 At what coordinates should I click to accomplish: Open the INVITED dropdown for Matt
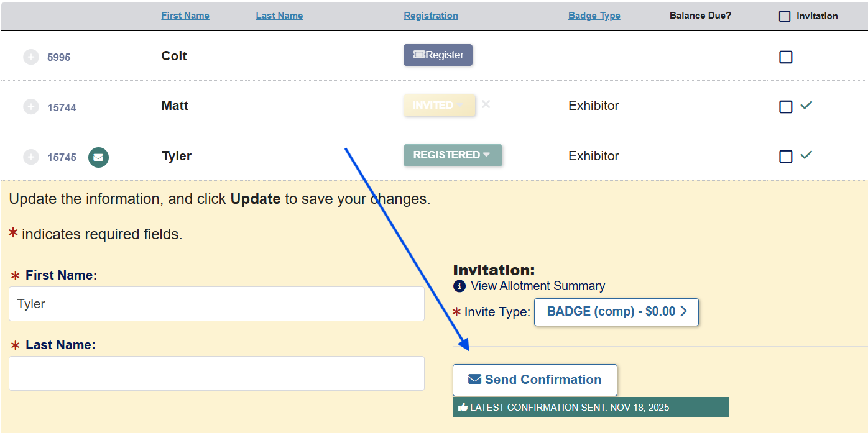point(440,105)
